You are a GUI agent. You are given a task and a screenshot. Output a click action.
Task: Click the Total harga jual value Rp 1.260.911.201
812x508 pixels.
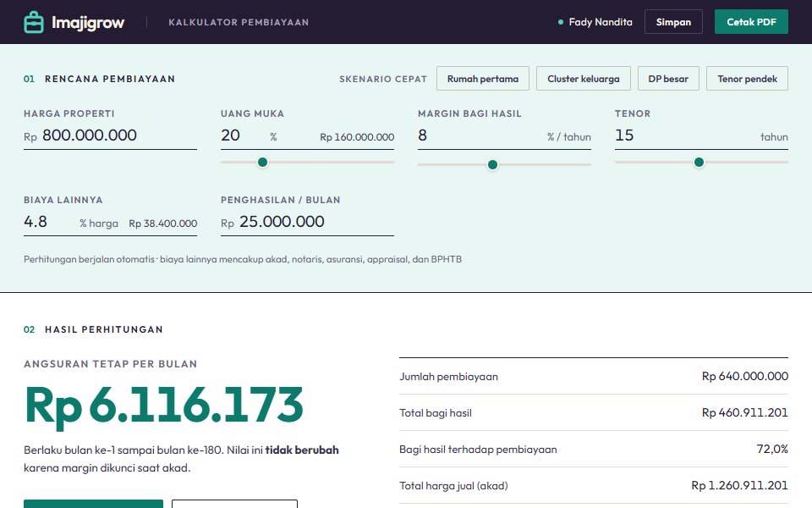coord(739,485)
